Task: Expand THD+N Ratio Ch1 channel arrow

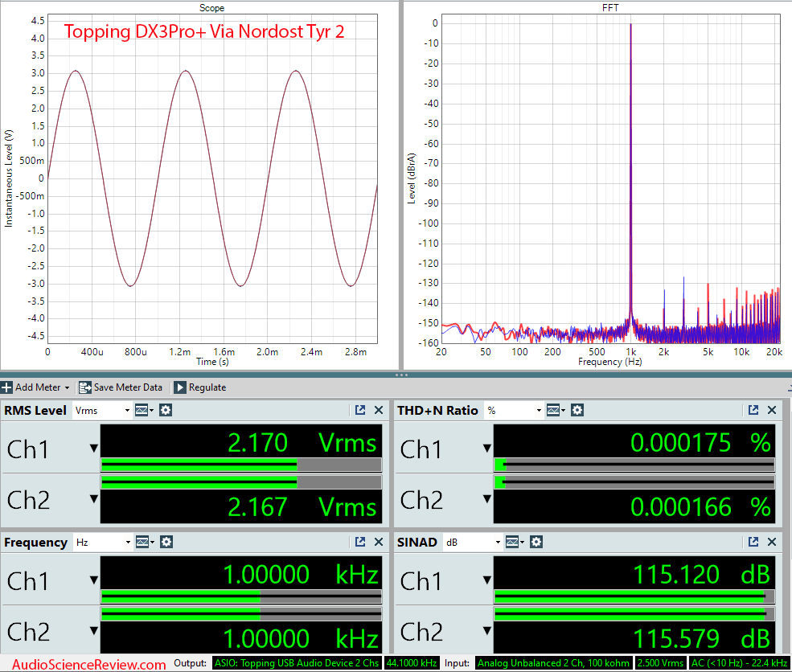Action: [487, 449]
